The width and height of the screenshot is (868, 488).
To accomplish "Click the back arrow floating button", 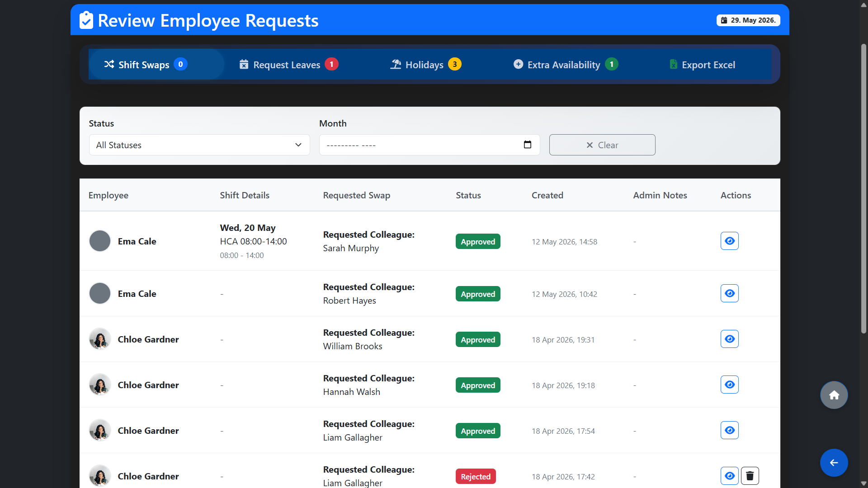I will 834,463.
